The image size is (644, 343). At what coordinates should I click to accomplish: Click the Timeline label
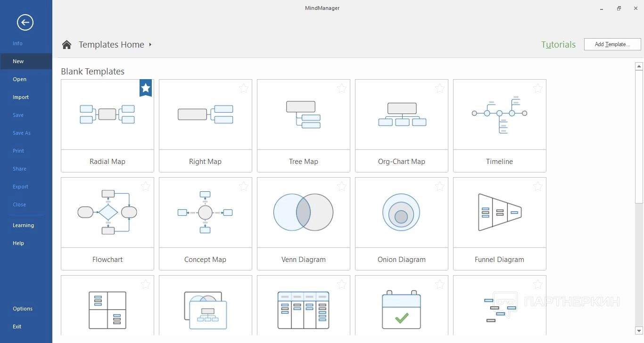click(x=499, y=162)
